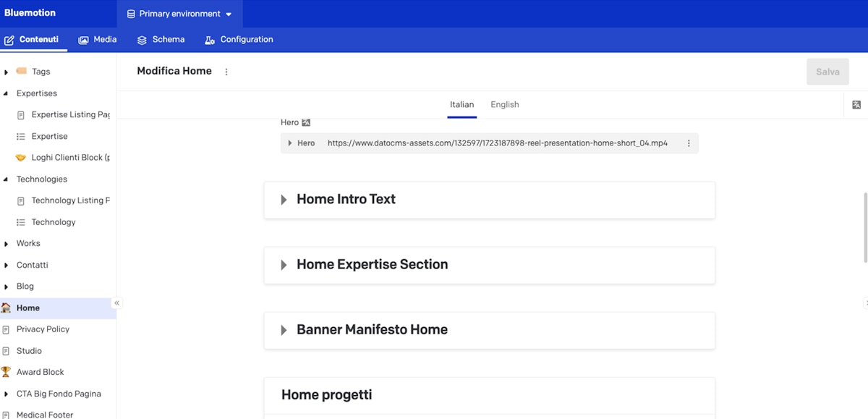Screen dimensions: 868x419
Task: Expand the Contatti tree group
Action: pyautogui.click(x=7, y=266)
